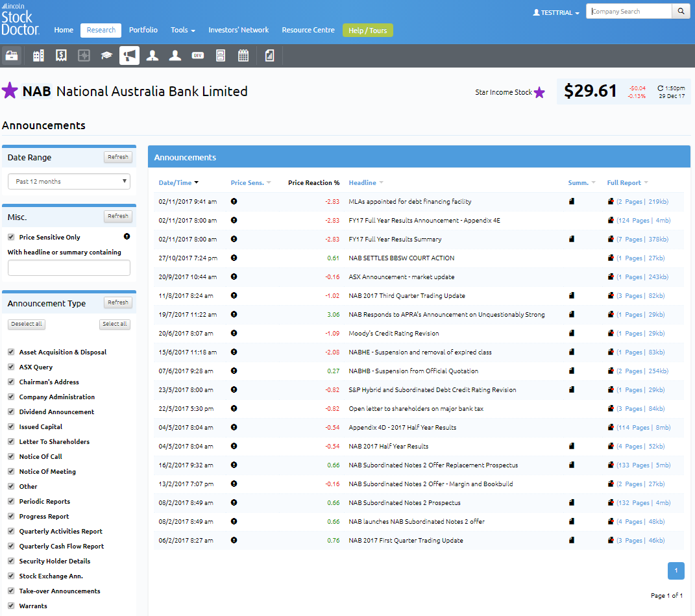The height and width of the screenshot is (616, 695).
Task: Open Portfolio tab
Action: [143, 30]
